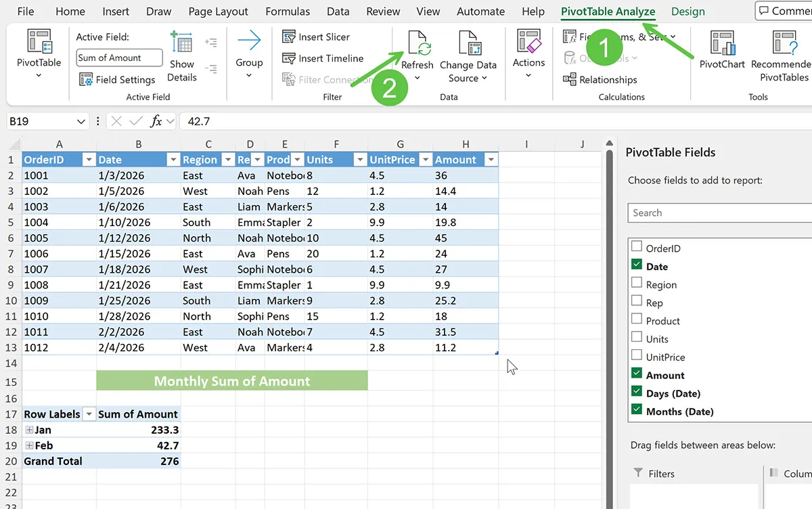The width and height of the screenshot is (812, 509).
Task: Click the Change Data Source icon
Action: (468, 43)
